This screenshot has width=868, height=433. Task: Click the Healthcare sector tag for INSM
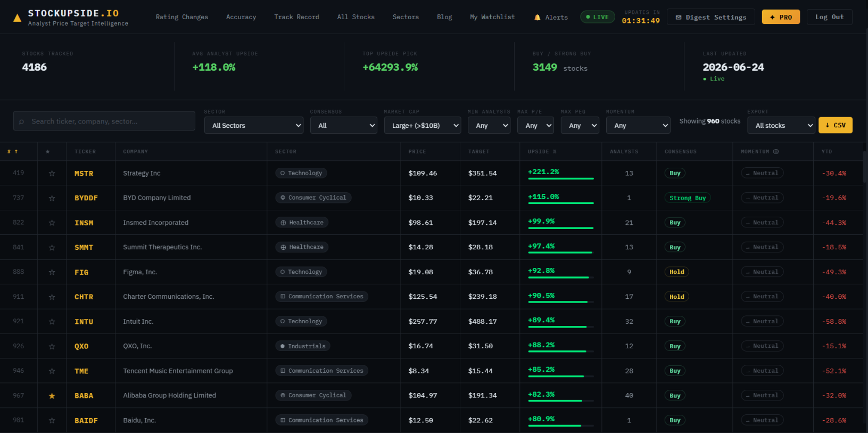302,223
